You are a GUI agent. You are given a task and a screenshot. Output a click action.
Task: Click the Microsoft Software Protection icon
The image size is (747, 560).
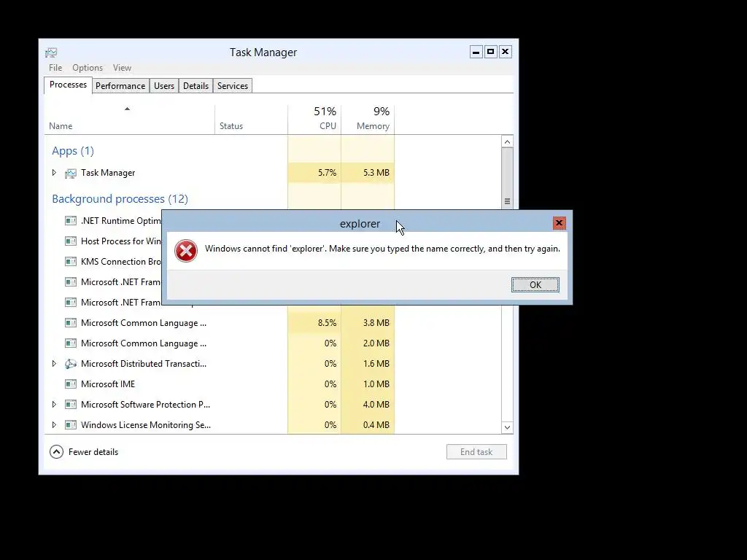[71, 405]
